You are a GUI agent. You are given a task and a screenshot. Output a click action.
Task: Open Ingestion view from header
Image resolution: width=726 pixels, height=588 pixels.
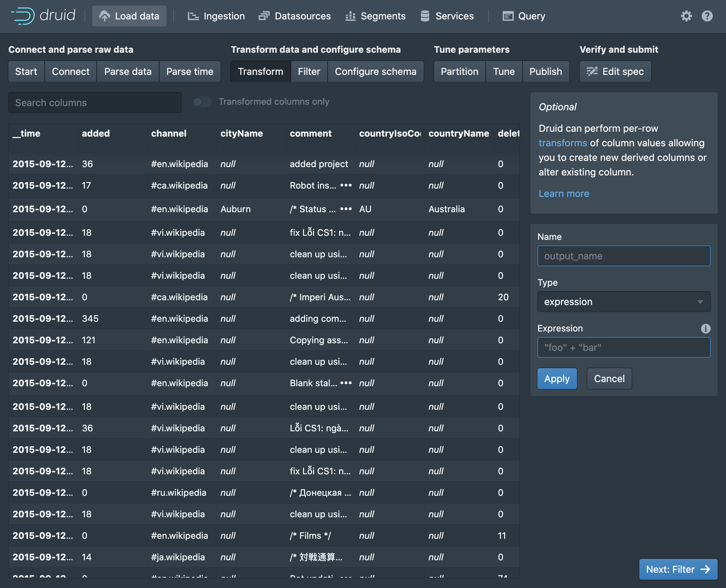tap(216, 16)
